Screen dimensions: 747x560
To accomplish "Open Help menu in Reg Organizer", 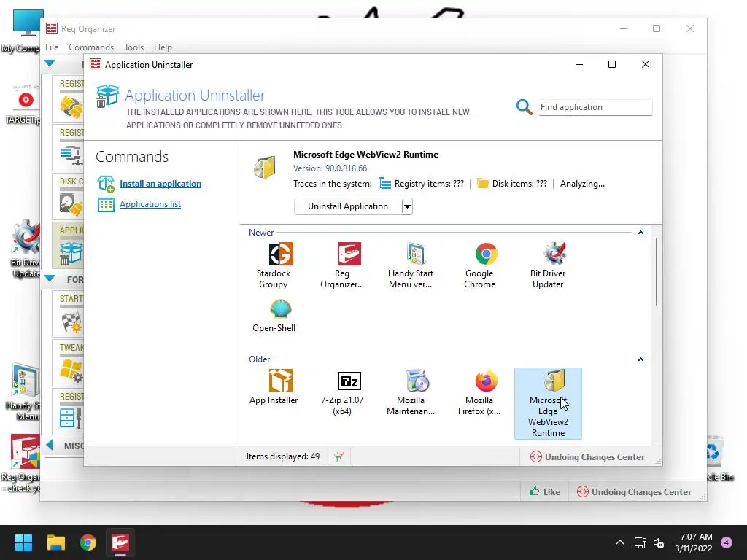I will point(163,47).
